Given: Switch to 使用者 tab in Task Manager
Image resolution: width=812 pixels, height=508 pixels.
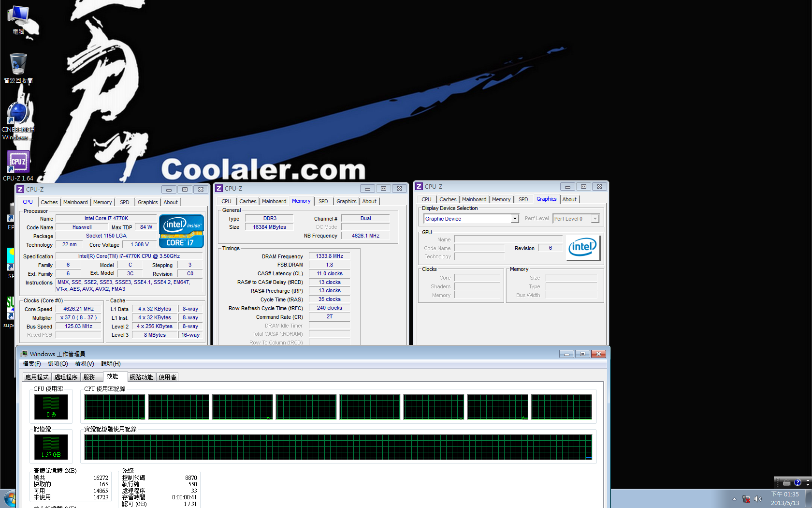Looking at the screenshot, I should click(168, 377).
